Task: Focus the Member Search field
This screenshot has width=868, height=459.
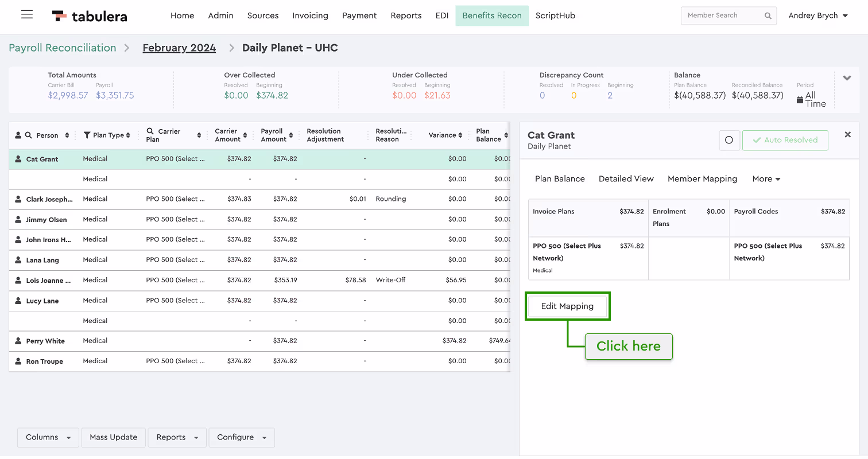Action: [x=728, y=15]
